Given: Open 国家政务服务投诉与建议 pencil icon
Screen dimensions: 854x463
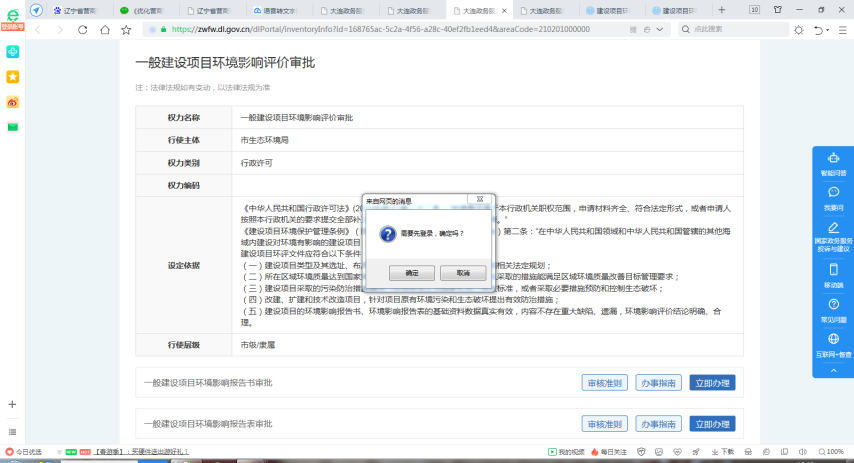Looking at the screenshot, I should (x=833, y=228).
